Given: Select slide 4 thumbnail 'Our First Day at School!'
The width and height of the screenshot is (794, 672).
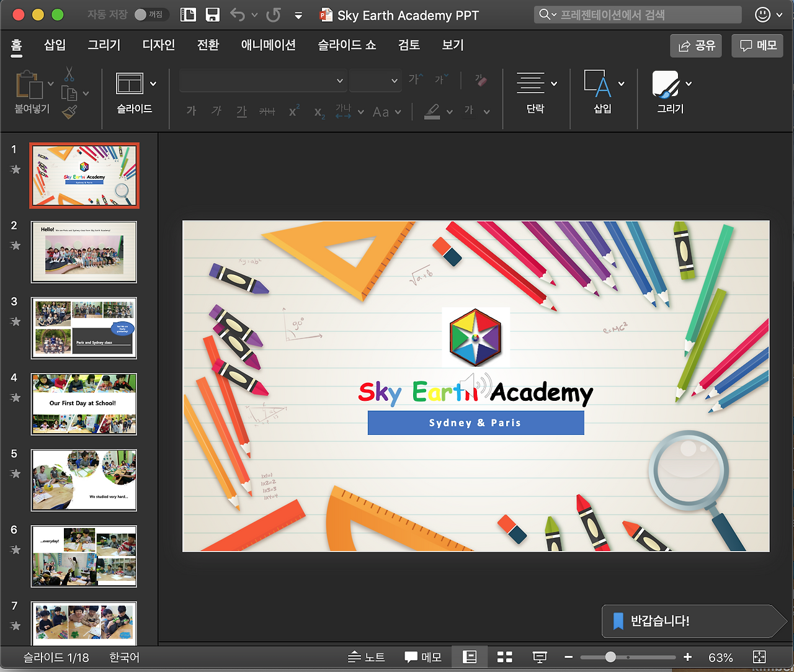Looking at the screenshot, I should (84, 404).
